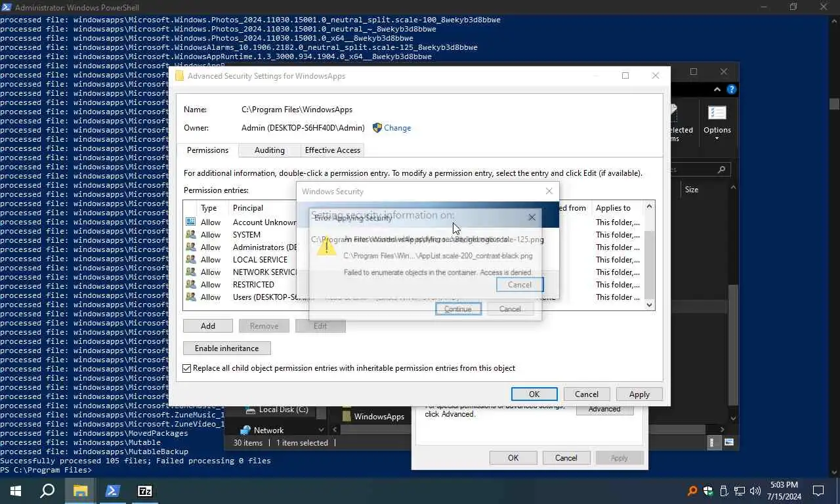
Task: Open the safely remove hardware tray icon
Action: (724, 491)
